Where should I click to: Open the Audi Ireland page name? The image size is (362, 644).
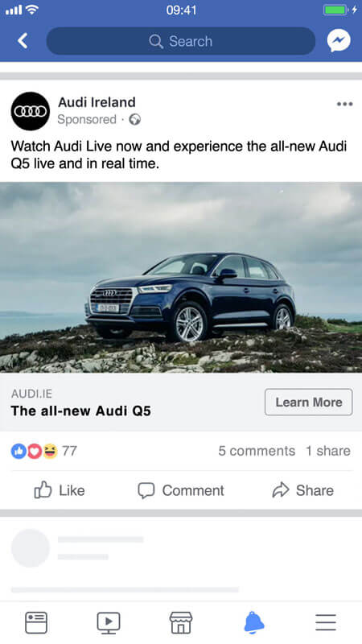point(97,102)
